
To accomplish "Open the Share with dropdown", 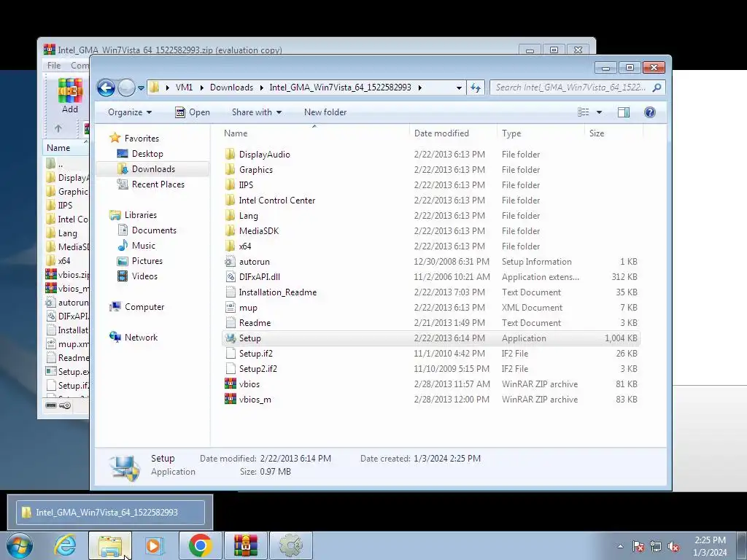I will point(257,112).
